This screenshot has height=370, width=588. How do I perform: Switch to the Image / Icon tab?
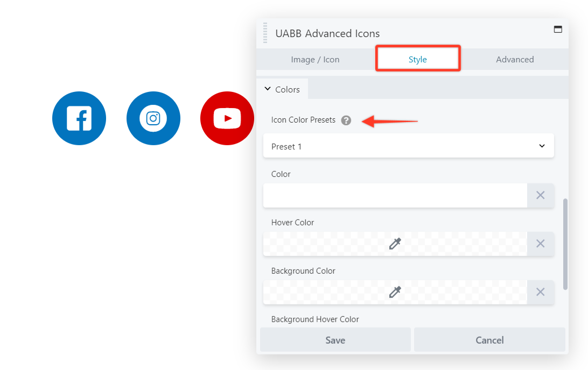(315, 59)
